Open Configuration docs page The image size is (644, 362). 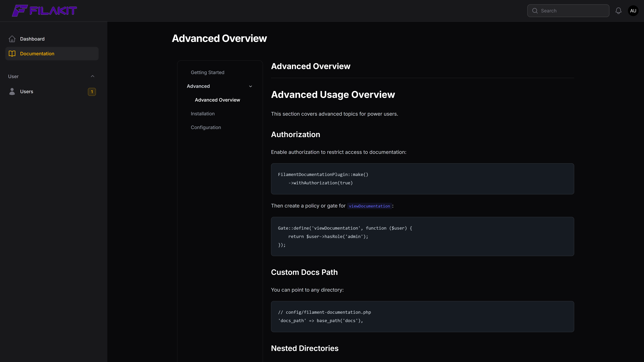206,127
